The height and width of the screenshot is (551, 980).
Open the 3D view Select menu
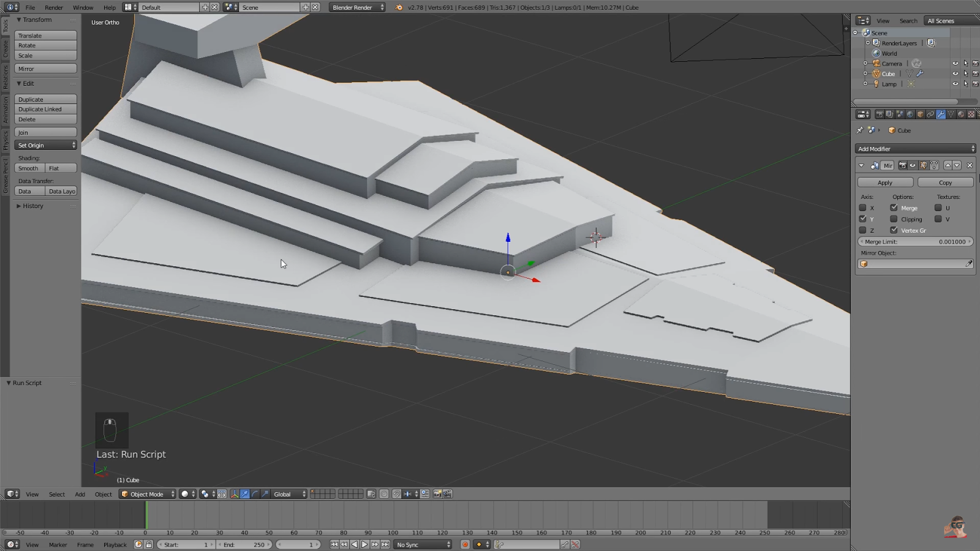click(57, 494)
